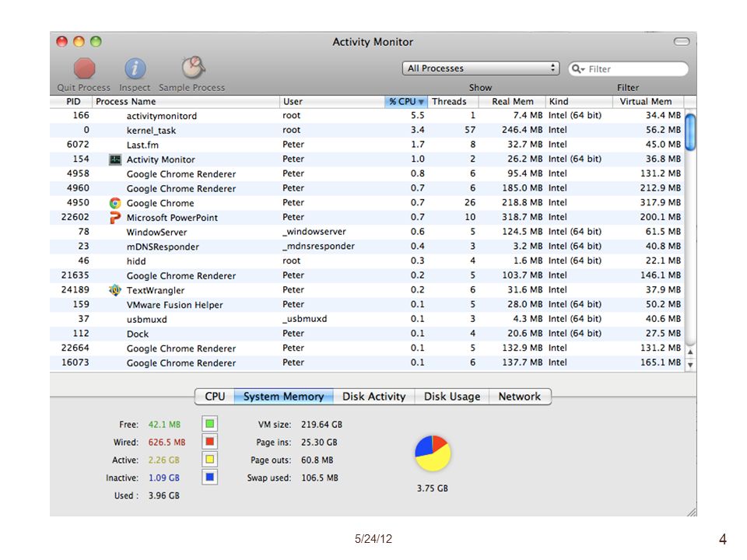747x560 pixels.
Task: Click the memory usage pie chart
Action: click(x=433, y=453)
